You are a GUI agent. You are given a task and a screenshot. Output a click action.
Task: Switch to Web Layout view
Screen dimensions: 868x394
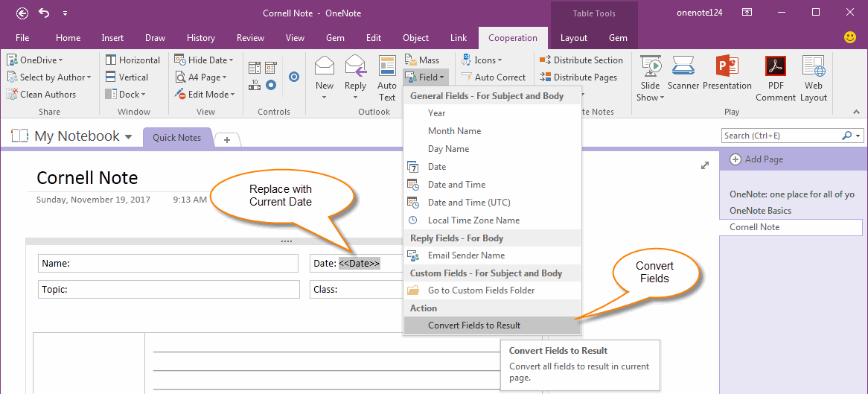point(813,79)
